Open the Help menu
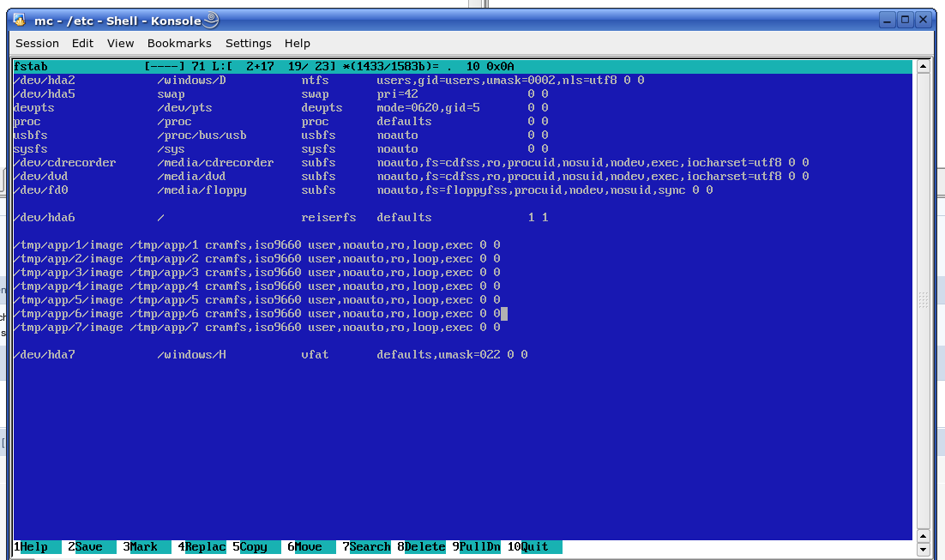Image resolution: width=945 pixels, height=560 pixels. [297, 44]
